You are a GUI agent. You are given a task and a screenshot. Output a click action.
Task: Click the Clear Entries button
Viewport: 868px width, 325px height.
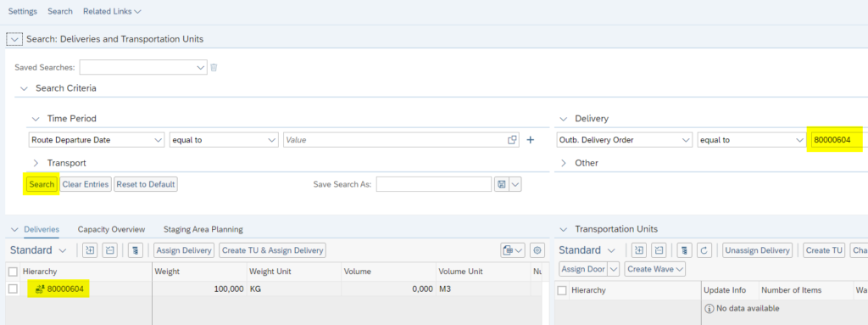86,185
